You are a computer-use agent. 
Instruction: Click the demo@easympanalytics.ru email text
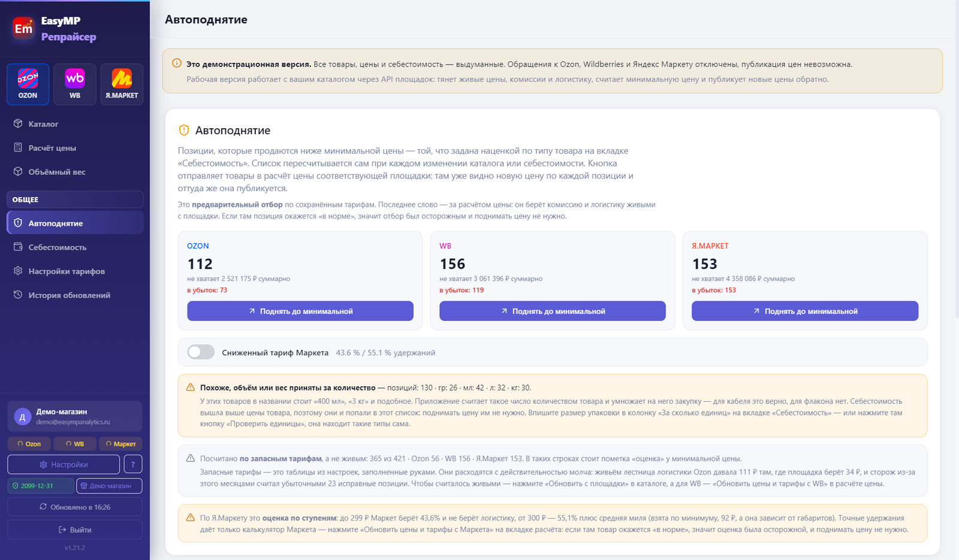click(x=73, y=422)
